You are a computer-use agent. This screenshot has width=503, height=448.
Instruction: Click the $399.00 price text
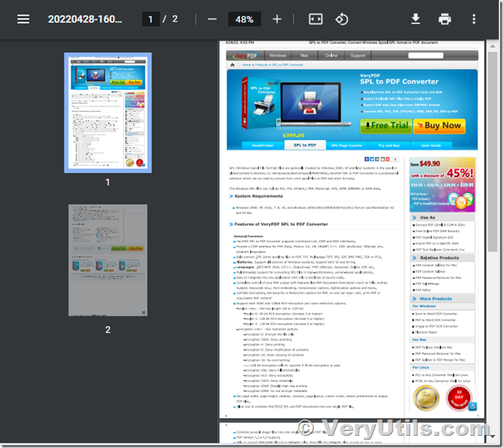[293, 135]
